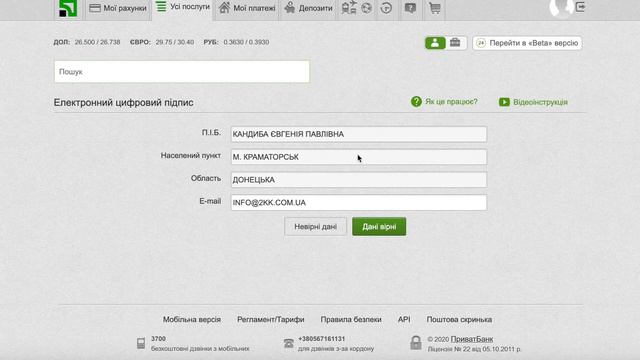
Task: Click the 3700 phone number text
Action: (x=158, y=339)
